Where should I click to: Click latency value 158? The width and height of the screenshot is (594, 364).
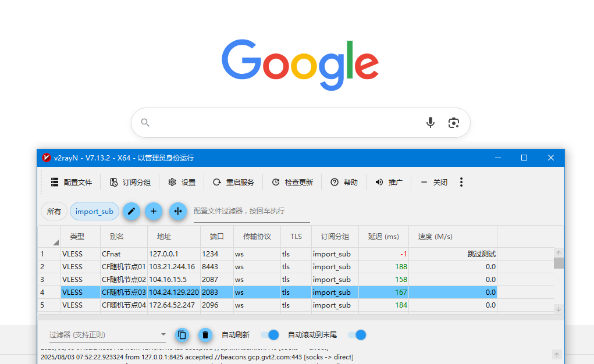coord(401,280)
